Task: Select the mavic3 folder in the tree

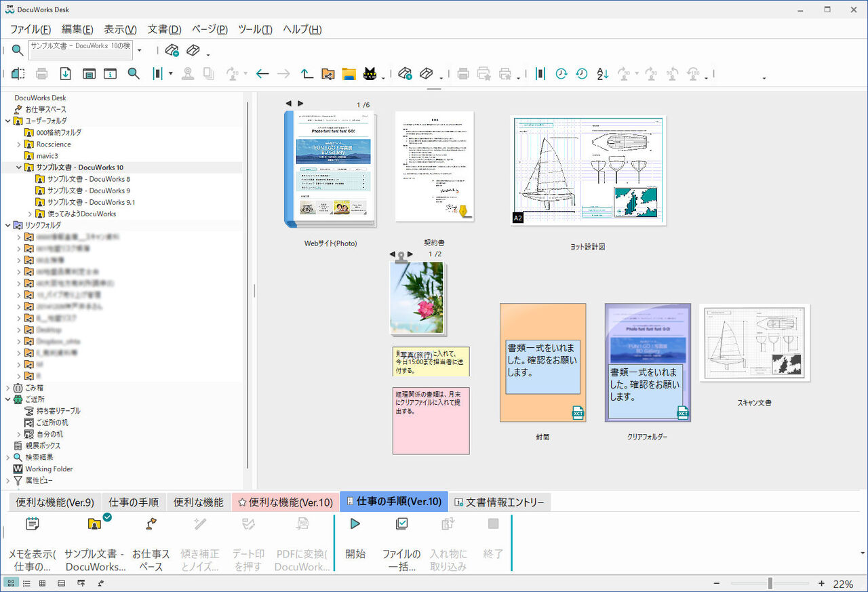Action: click(x=47, y=156)
